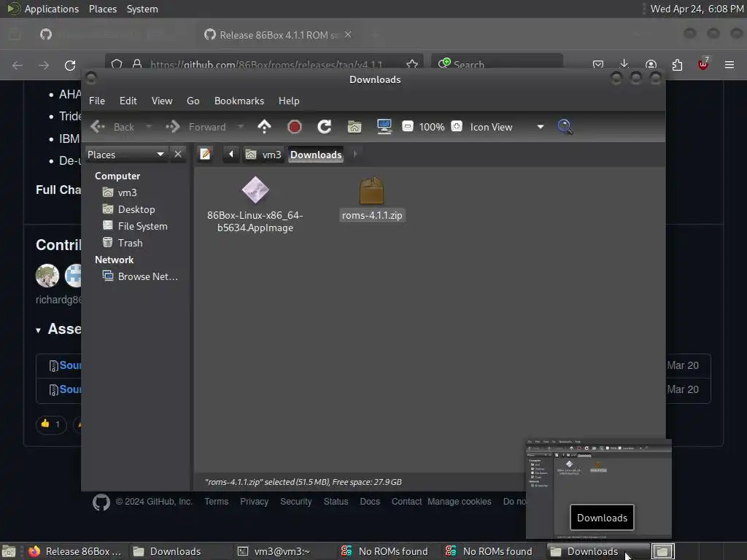
Task: Go back with the Back toolbar button
Action: coord(112,127)
